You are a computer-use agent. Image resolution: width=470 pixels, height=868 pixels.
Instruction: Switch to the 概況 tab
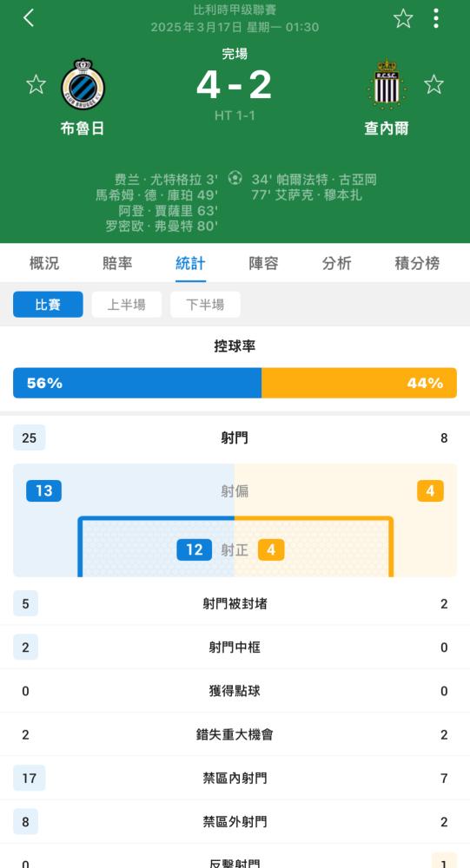44,263
